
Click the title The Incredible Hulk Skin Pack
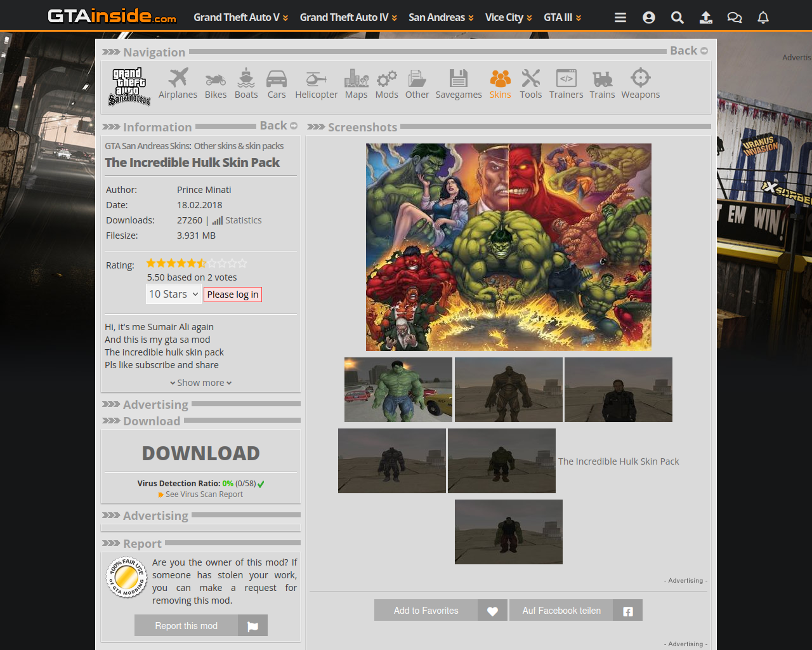(192, 162)
